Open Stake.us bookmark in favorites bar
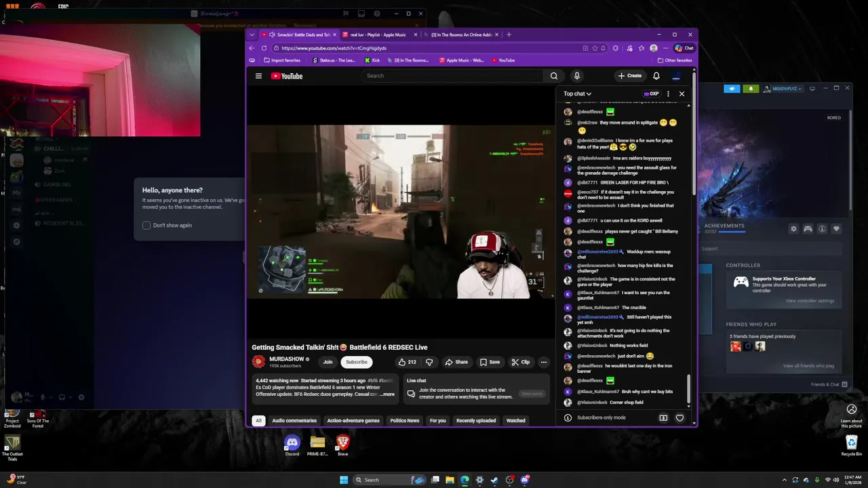The height and width of the screenshot is (488, 868). (x=334, y=60)
